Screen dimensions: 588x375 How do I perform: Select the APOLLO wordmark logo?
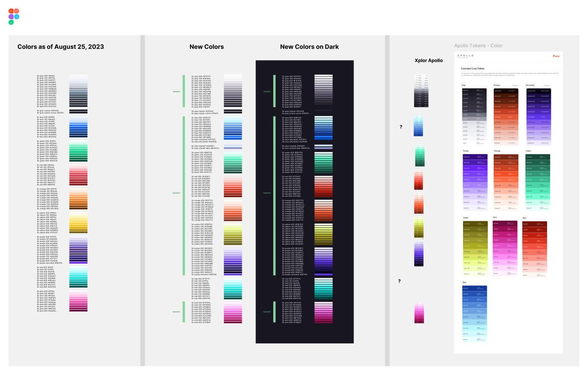tap(466, 55)
